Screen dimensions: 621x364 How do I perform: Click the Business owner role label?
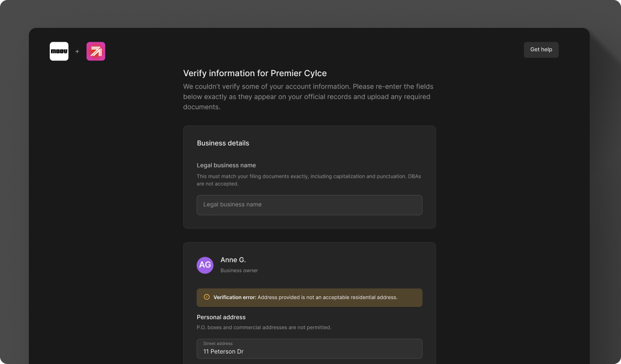point(239,271)
